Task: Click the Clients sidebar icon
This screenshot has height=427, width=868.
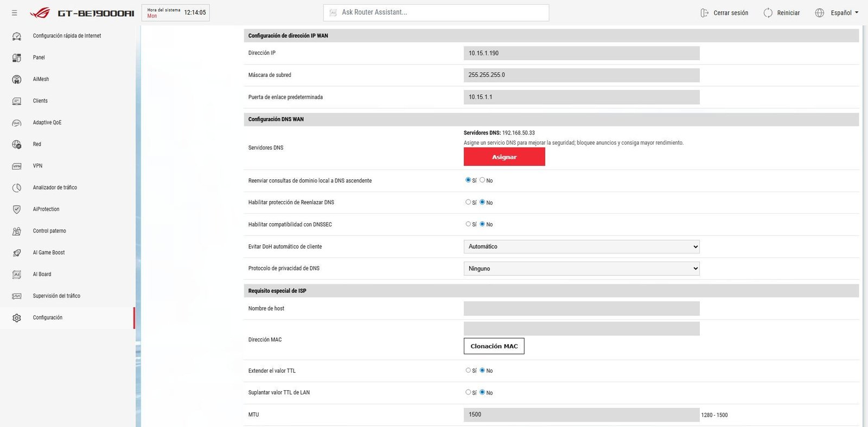Action: point(17,101)
